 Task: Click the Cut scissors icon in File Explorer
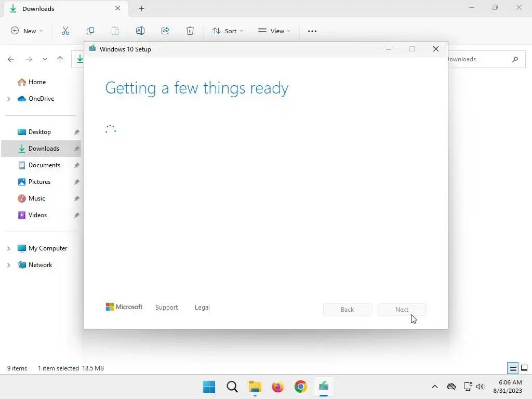tap(65, 31)
